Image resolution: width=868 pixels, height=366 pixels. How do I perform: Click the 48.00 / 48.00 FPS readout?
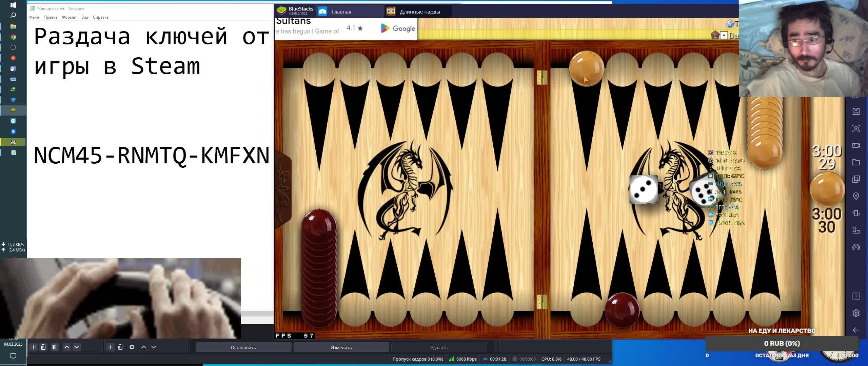click(x=584, y=359)
